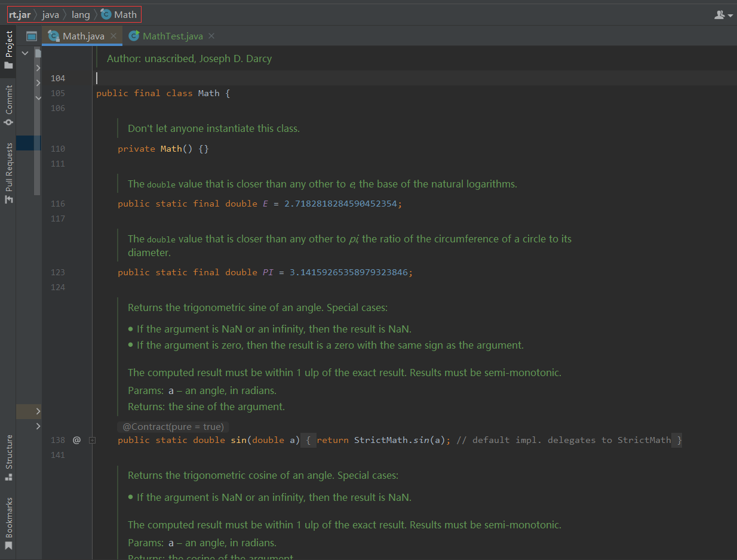Click 'Returns: the sine of the argument.' text
The height and width of the screenshot is (560, 737).
point(206,407)
